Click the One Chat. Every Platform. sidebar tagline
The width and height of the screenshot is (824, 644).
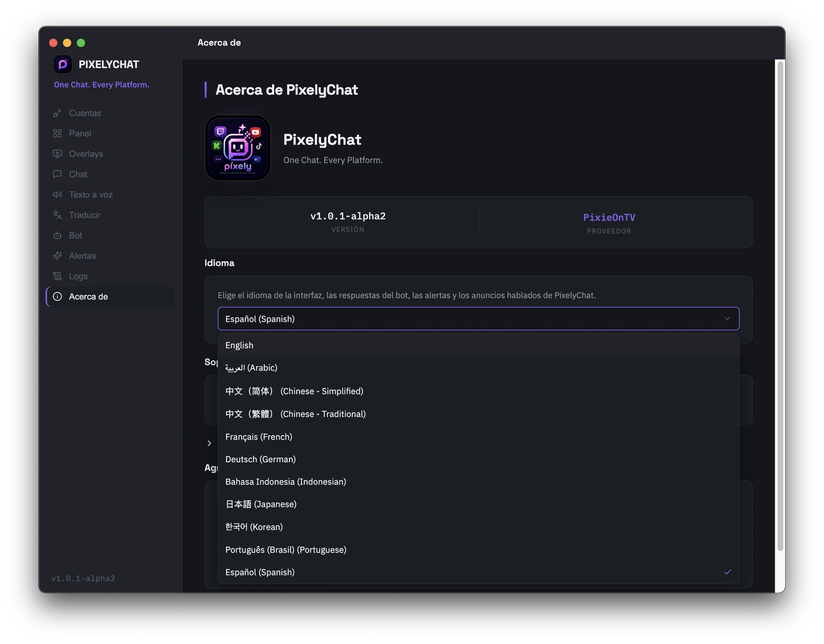101,85
